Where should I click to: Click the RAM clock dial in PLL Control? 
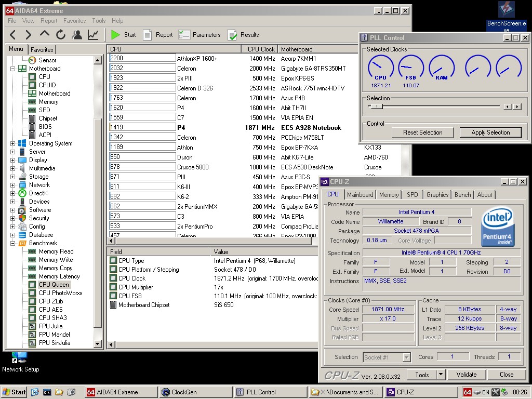pyautogui.click(x=442, y=68)
